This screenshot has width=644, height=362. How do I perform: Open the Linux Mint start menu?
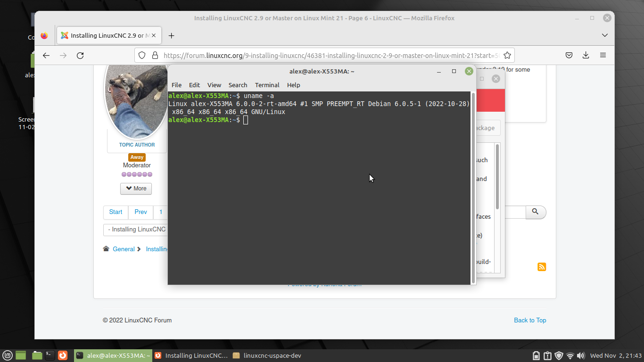[8, 355]
